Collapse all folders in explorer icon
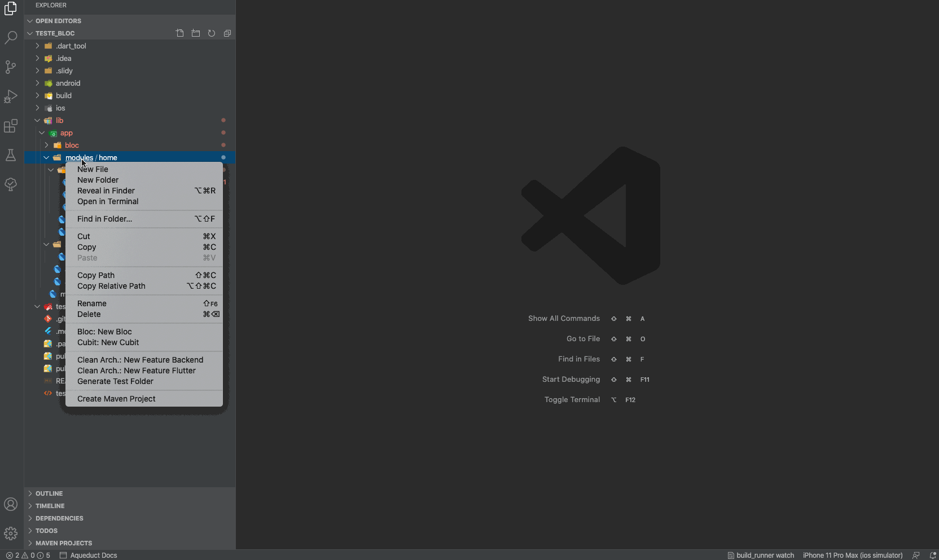Viewport: 939px width, 560px height. [x=227, y=33]
